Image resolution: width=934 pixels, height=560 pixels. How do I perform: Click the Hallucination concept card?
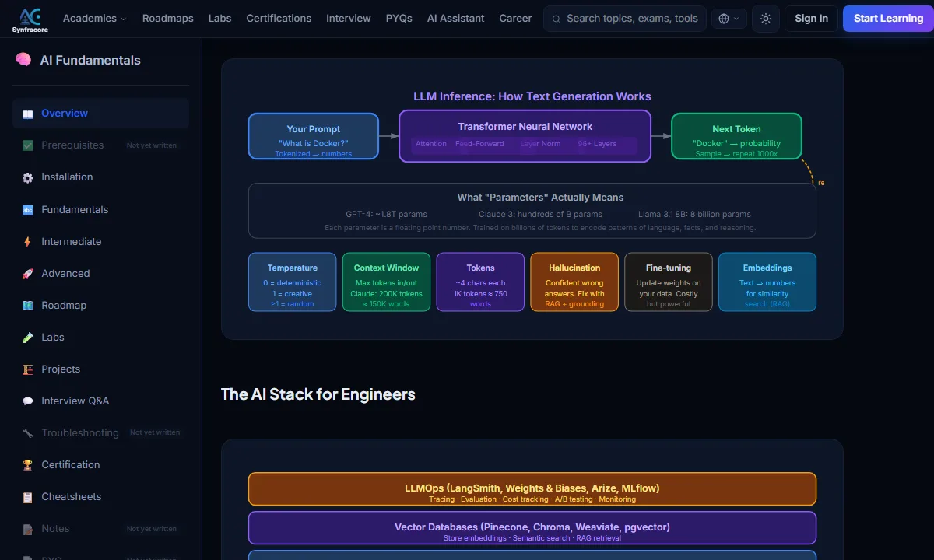pos(574,282)
